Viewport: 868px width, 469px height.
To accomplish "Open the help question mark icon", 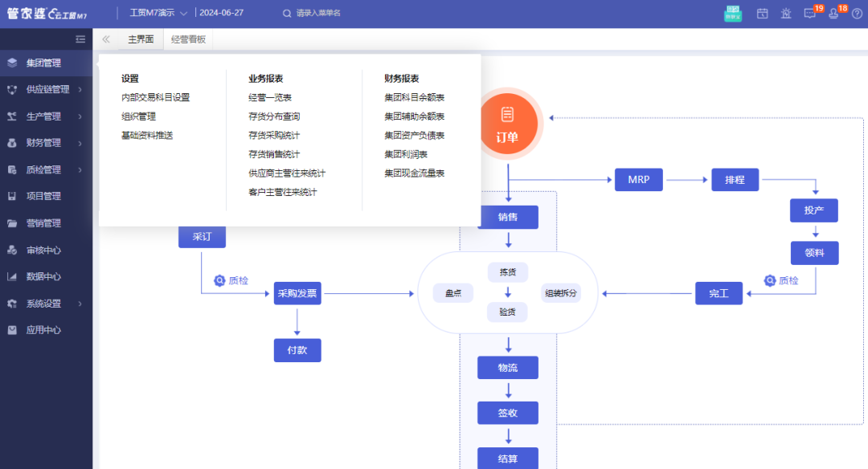I will click(856, 14).
